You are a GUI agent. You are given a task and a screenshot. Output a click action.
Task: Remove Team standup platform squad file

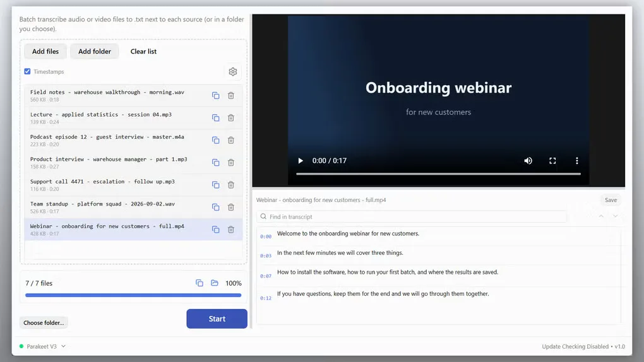tap(231, 207)
